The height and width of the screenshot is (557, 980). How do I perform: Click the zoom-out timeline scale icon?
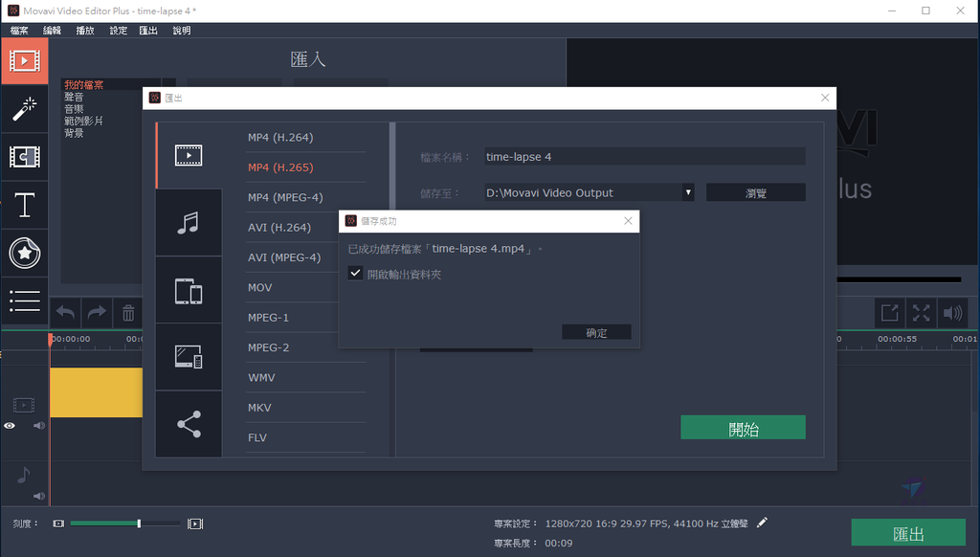(x=58, y=524)
